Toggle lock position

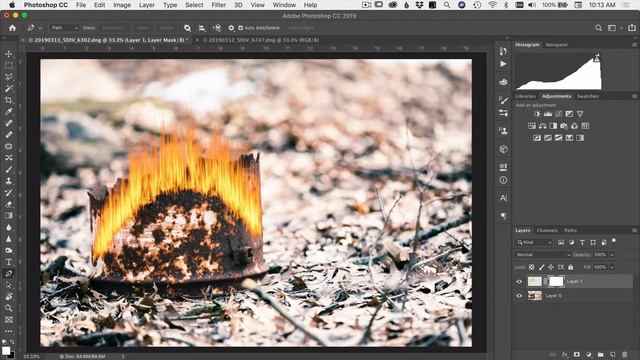(x=551, y=267)
